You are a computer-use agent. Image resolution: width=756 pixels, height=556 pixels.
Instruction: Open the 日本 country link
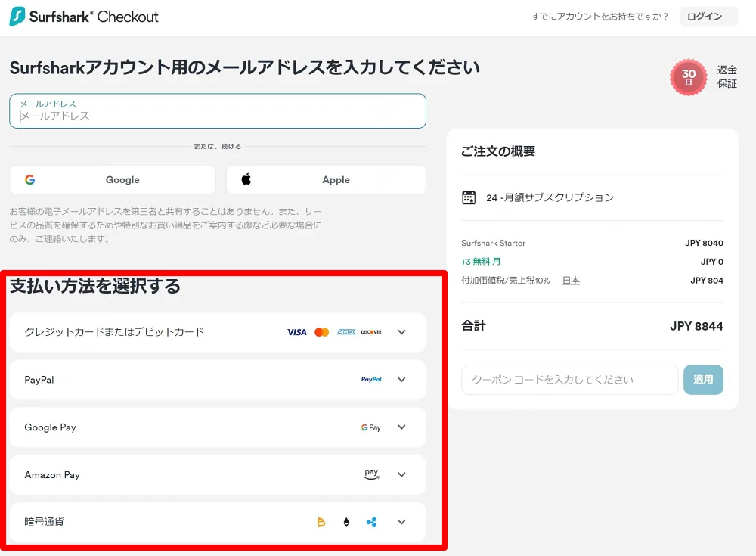pyautogui.click(x=571, y=281)
